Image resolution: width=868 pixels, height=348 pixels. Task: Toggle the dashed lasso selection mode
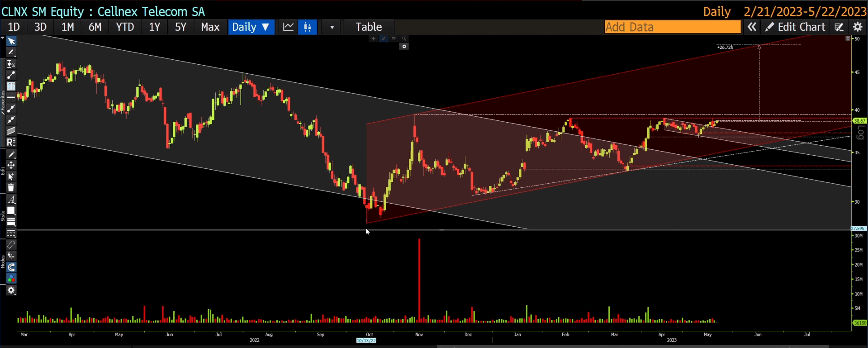(x=11, y=245)
